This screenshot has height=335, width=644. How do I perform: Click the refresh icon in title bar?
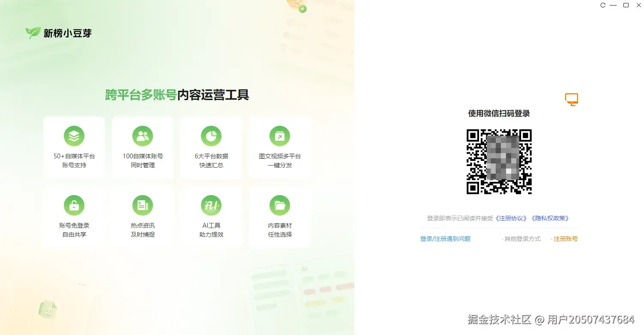(x=603, y=5)
